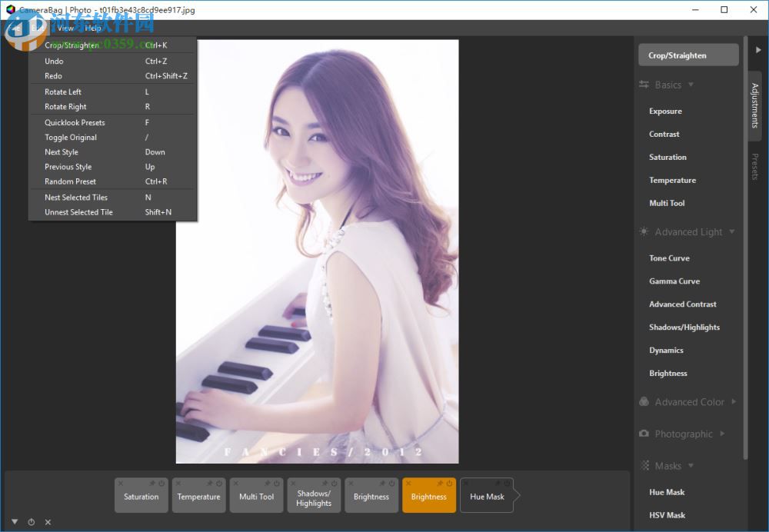Remove the Hue Mask tile with its X
The image size is (769, 532).
[466, 483]
